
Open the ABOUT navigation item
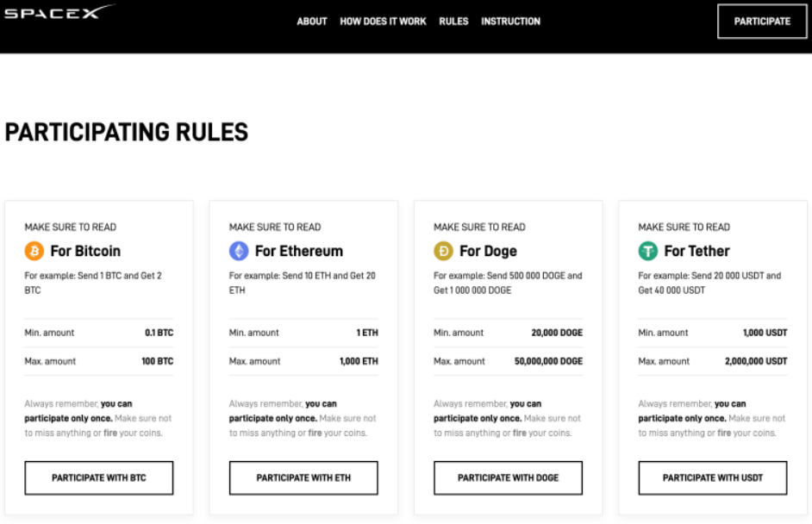[312, 22]
